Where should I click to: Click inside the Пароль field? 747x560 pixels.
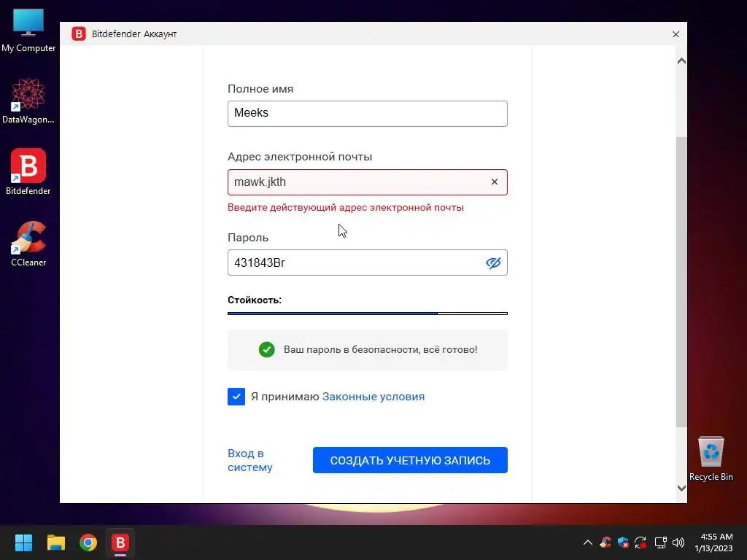point(368,262)
